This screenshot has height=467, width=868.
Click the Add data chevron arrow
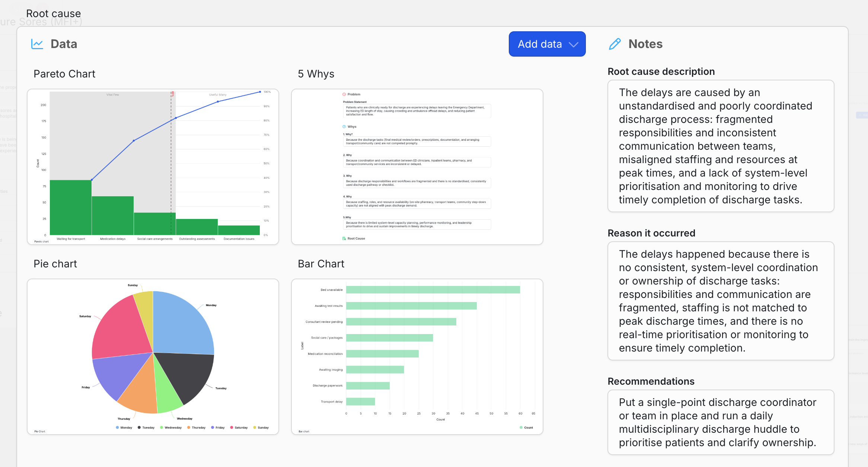point(574,44)
